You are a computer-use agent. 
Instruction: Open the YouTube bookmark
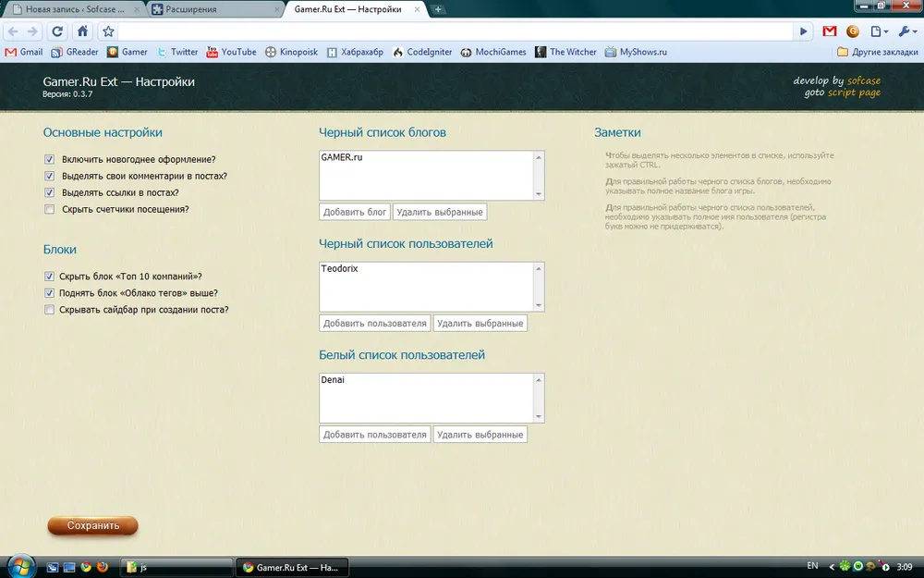231,52
